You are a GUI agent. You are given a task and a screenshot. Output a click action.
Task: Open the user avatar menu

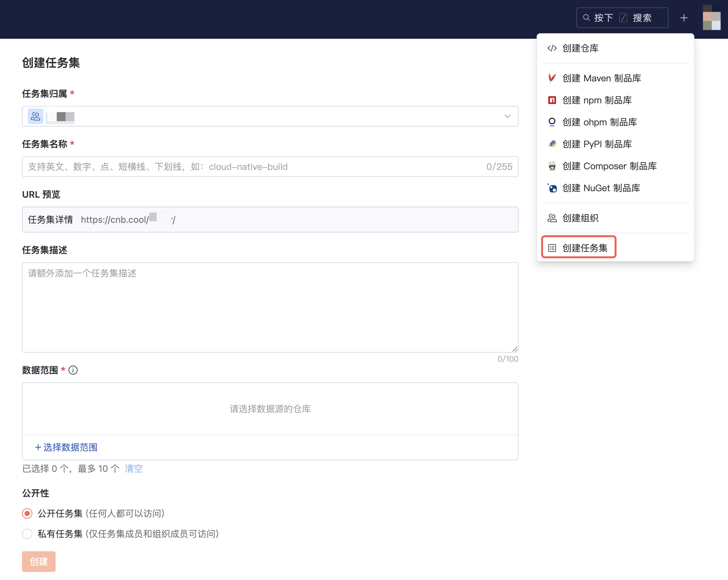712,18
